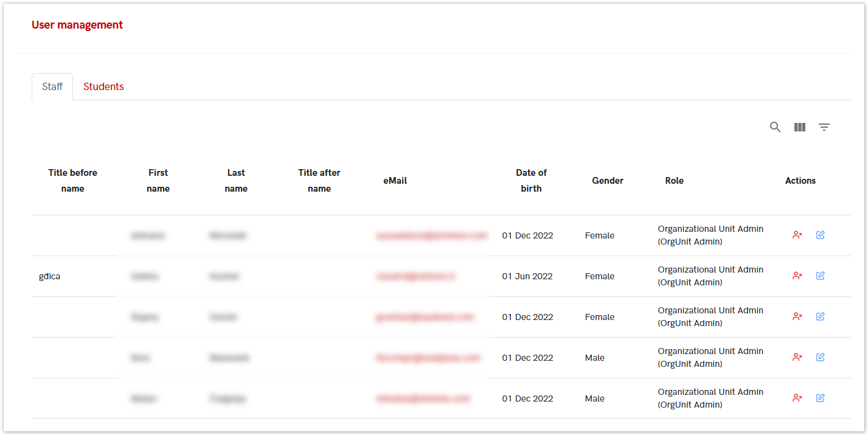Remove user in the fourth row

(797, 357)
